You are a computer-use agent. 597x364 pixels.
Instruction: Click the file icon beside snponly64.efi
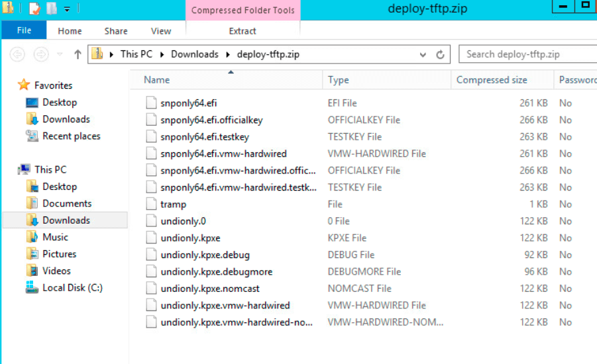pyautogui.click(x=151, y=103)
